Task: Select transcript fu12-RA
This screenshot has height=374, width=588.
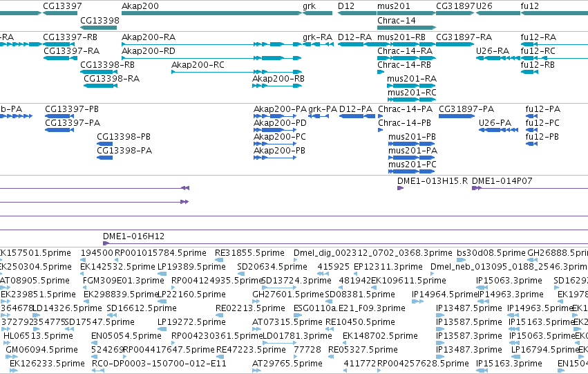Action: pos(554,44)
